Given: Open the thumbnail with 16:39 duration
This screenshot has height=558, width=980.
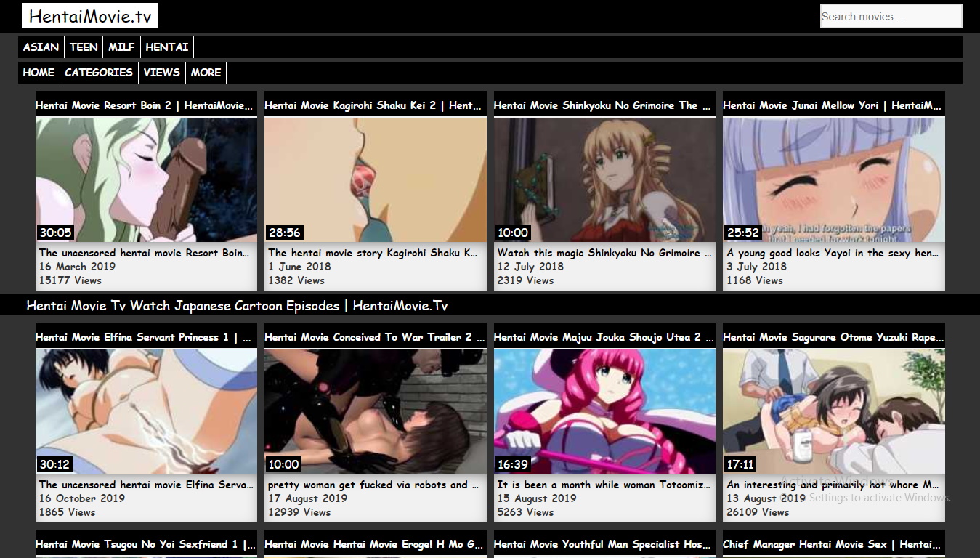Looking at the screenshot, I should [x=604, y=411].
